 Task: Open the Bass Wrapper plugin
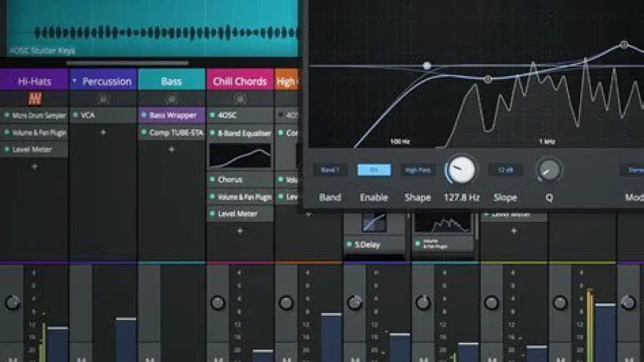tap(173, 115)
